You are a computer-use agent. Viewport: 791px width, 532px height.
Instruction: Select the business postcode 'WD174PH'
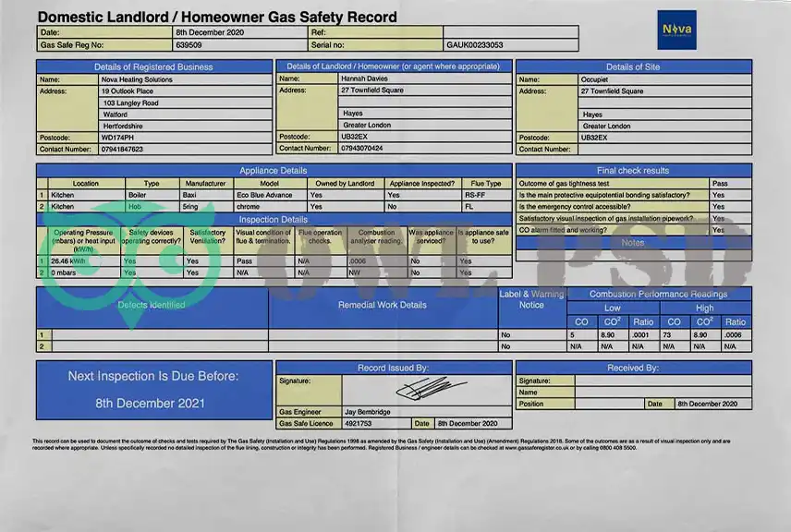117,138
